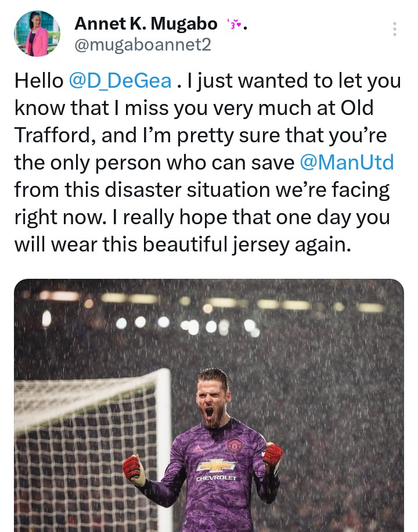The height and width of the screenshot is (532, 418).
Task: Click the goalkeeper's right raised glove
Action: tap(272, 454)
